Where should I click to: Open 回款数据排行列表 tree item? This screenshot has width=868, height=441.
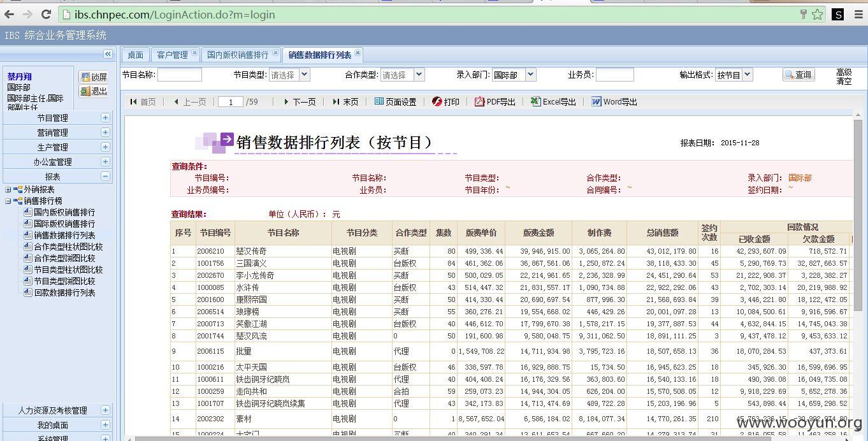pos(64,293)
